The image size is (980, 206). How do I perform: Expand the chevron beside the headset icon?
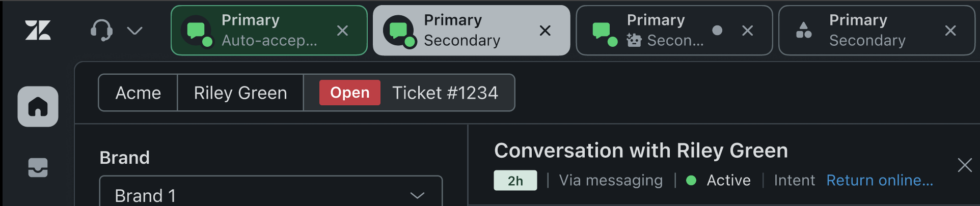pos(134,31)
